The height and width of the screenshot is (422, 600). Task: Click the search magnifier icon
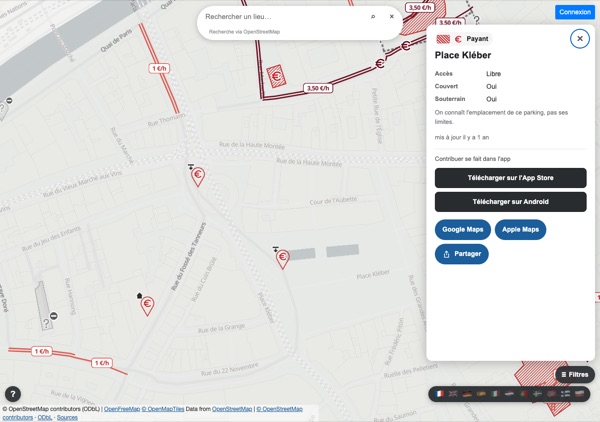[x=373, y=16]
